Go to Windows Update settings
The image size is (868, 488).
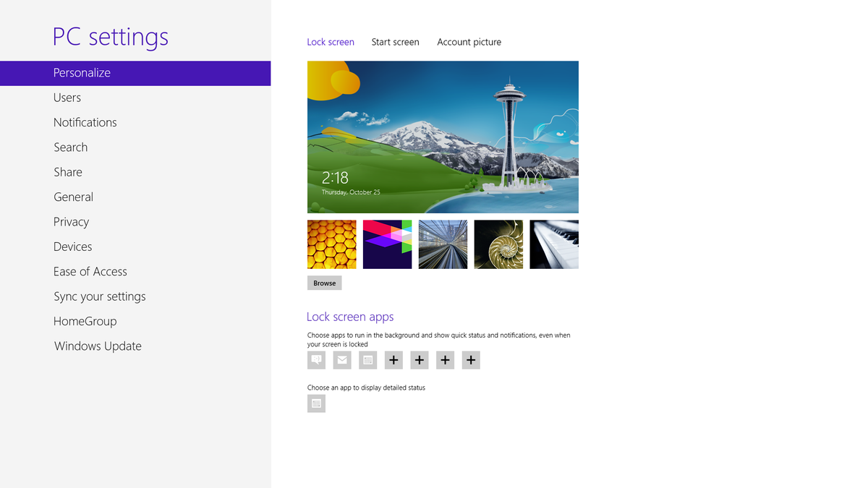[98, 346]
